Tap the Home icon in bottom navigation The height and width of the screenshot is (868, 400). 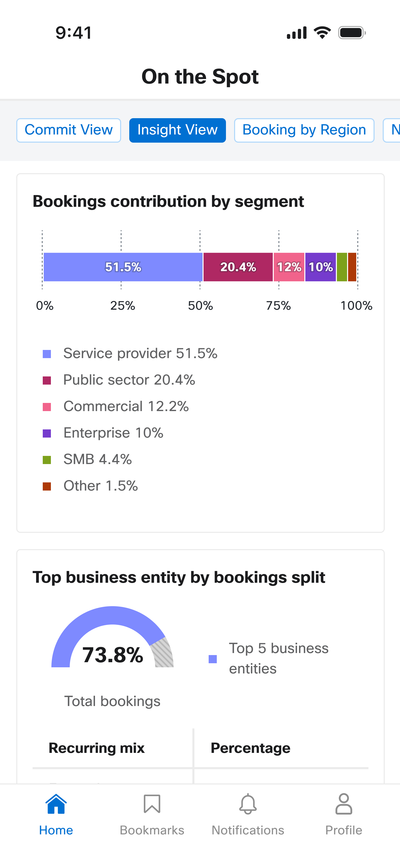pyautogui.click(x=56, y=804)
